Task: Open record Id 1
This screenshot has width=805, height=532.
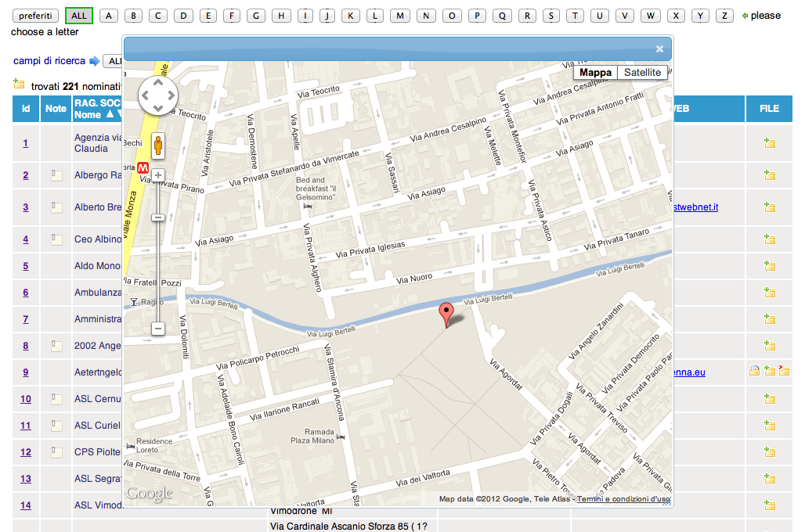Action: pos(26,143)
